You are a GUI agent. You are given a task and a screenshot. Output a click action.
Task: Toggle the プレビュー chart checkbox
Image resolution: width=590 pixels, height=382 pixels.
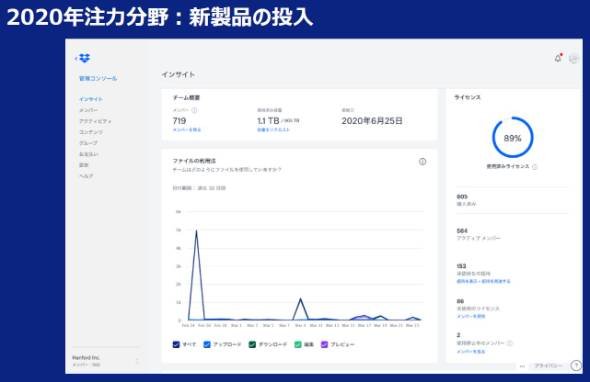pyautogui.click(x=324, y=344)
